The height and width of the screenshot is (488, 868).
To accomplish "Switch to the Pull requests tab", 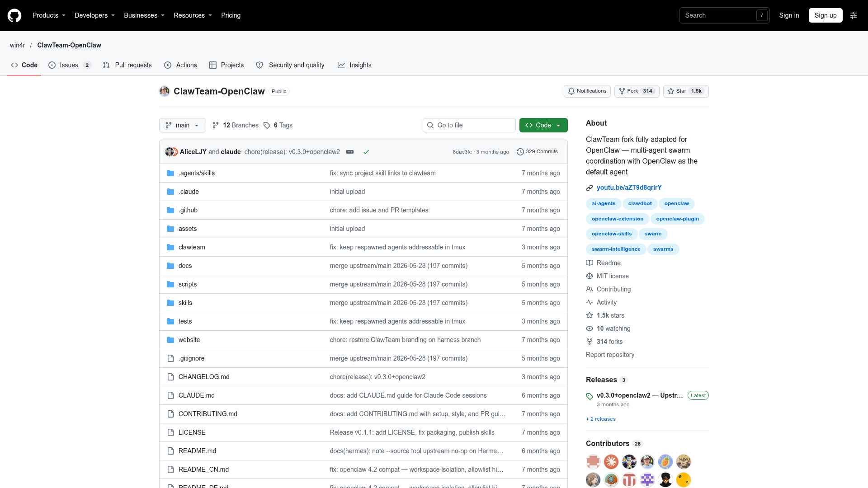I will (127, 65).
